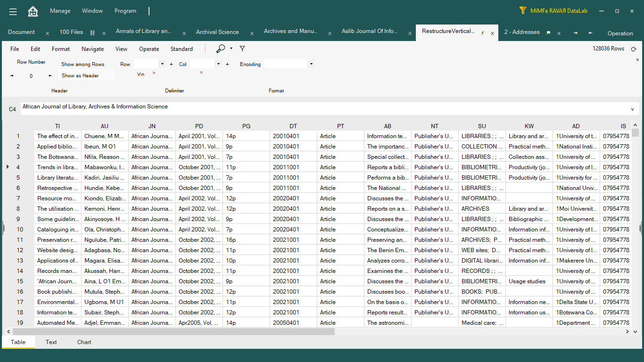The width and height of the screenshot is (644, 362).
Task: Toggle Show among Rows option
Action: pos(83,64)
